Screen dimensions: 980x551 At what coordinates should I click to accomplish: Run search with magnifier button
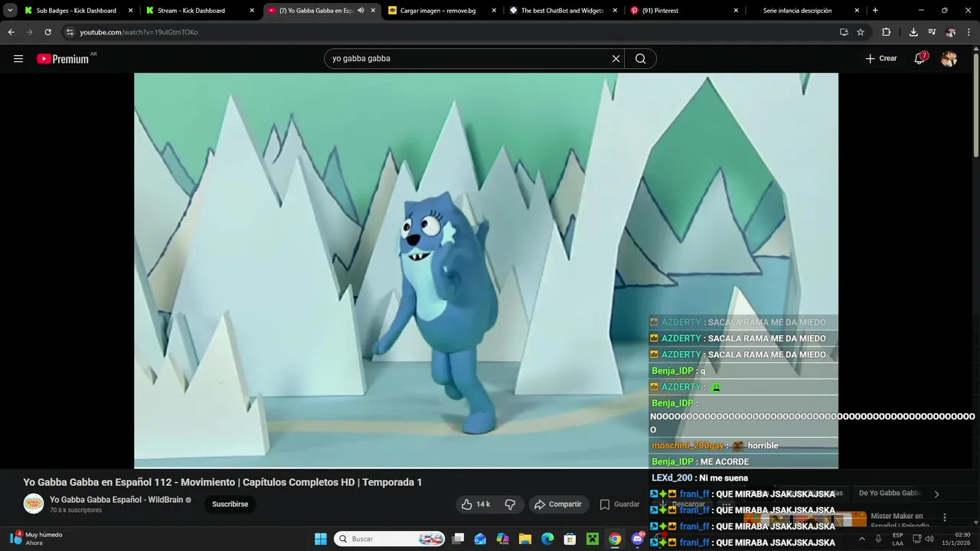[641, 59]
